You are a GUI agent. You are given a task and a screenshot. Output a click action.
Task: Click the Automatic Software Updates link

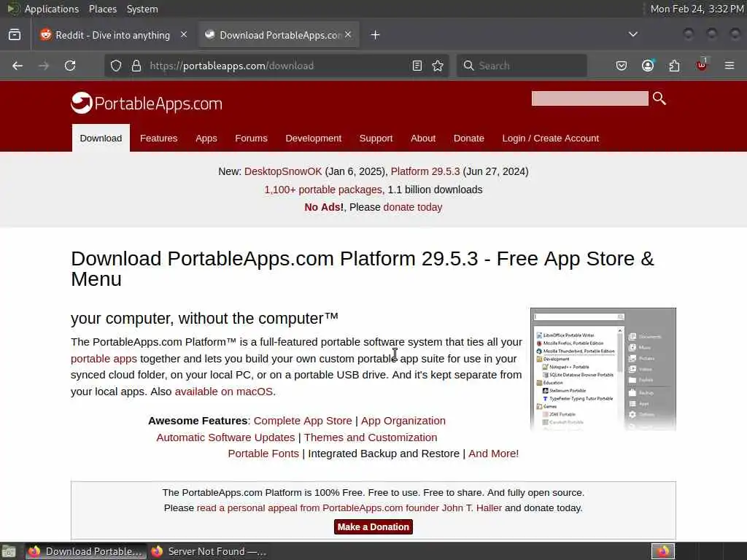tap(225, 437)
